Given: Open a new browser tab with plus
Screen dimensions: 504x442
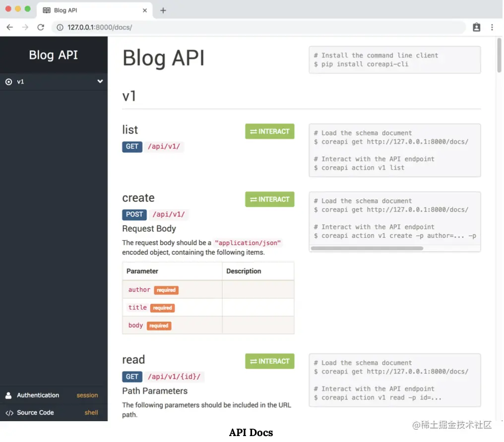Looking at the screenshot, I should tap(163, 10).
